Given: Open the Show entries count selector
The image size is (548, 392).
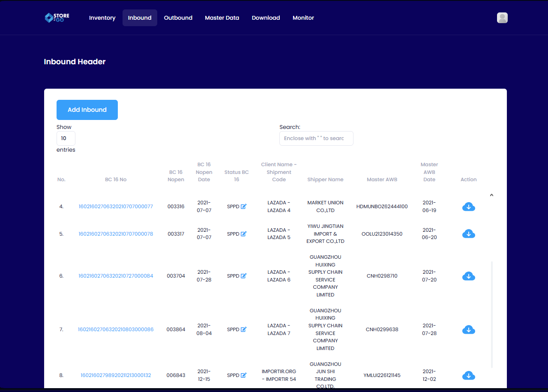Looking at the screenshot, I should [66, 138].
